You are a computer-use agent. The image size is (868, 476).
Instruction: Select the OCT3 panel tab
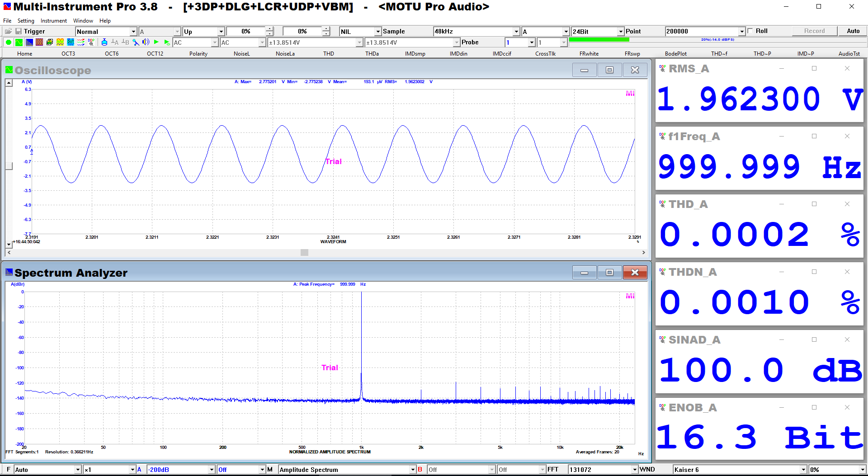coord(68,53)
